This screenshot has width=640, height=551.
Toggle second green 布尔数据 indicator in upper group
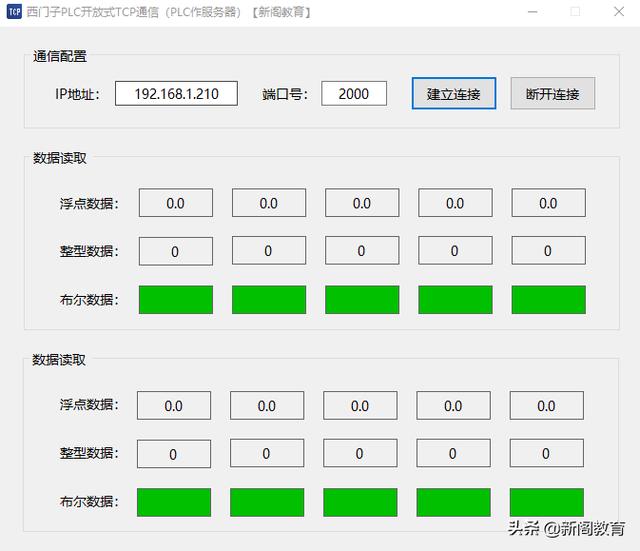(269, 300)
